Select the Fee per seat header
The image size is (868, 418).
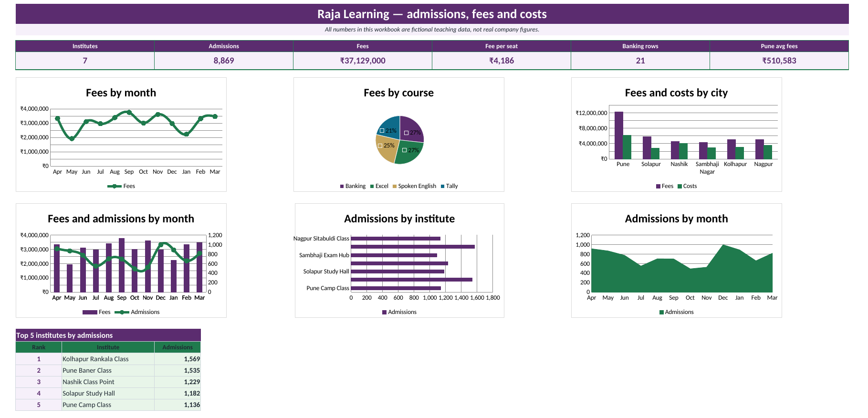502,46
